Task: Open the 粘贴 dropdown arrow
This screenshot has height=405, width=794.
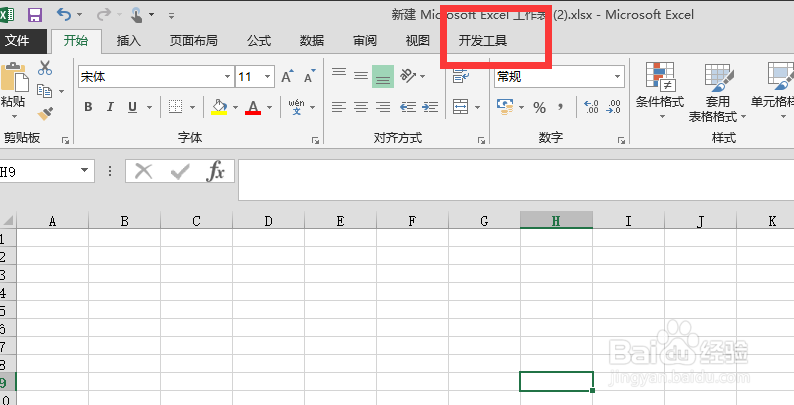Action: 14,117
